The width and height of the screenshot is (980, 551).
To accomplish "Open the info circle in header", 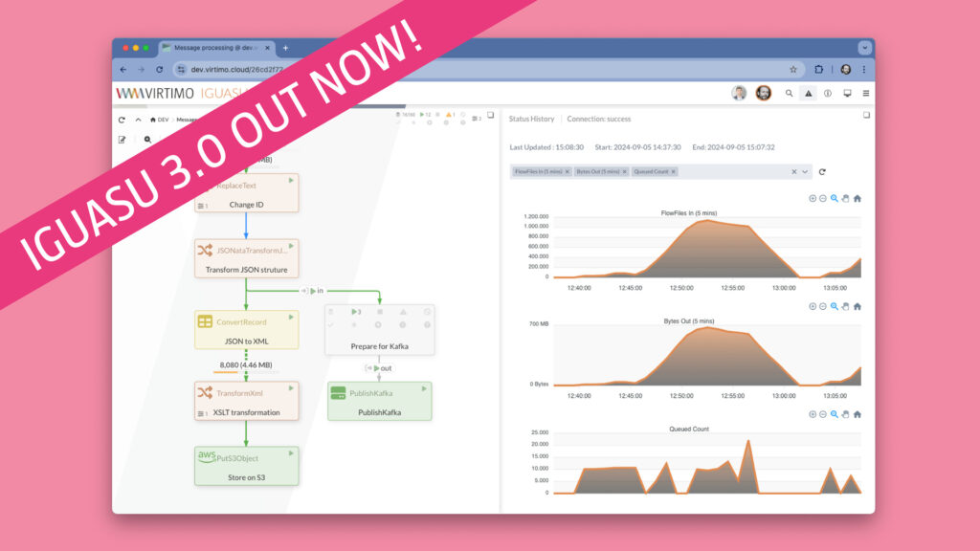I will 828,93.
